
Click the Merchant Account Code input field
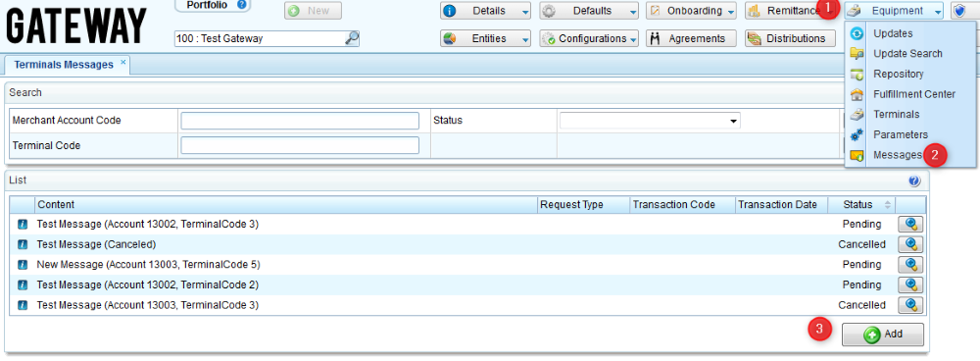[x=300, y=121]
